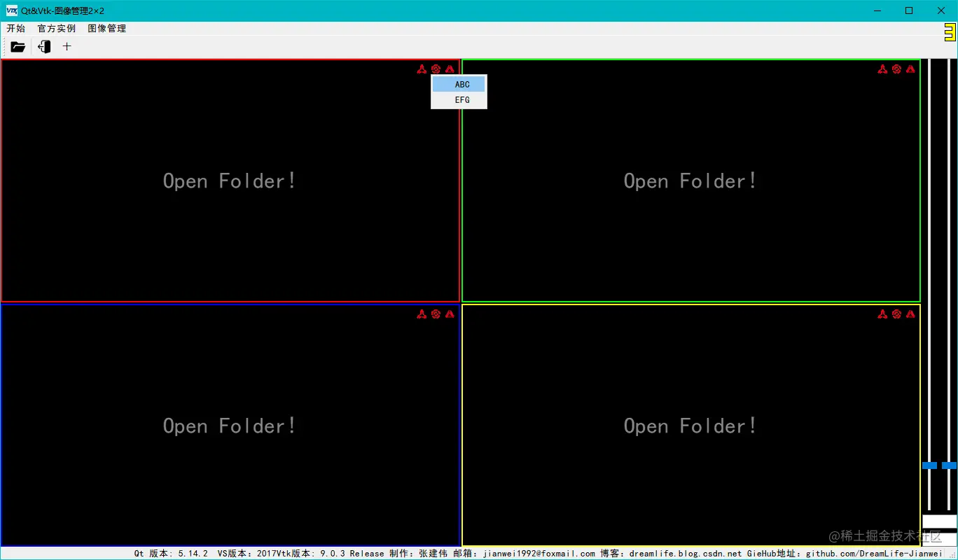Click the Vtk app icon in title bar
This screenshot has height=560, width=958.
(12, 10)
